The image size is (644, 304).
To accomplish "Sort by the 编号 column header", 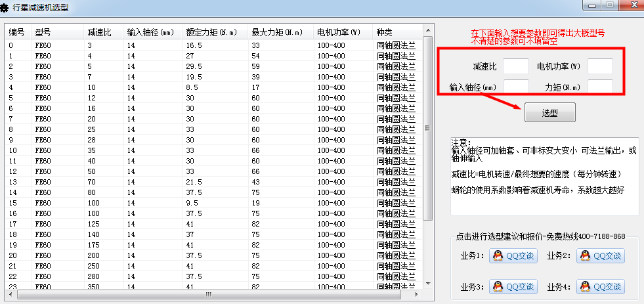I will [18, 32].
